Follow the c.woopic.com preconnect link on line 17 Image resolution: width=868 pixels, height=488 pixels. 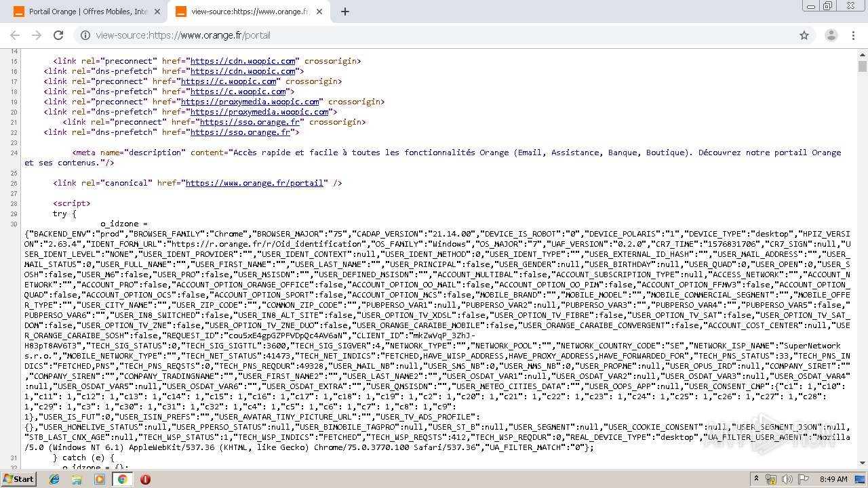(x=229, y=81)
